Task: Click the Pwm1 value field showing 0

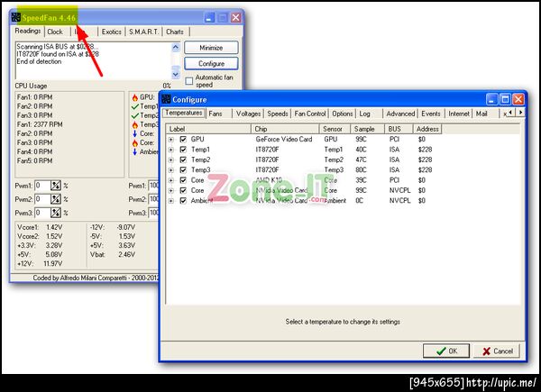Action: pyautogui.click(x=42, y=186)
